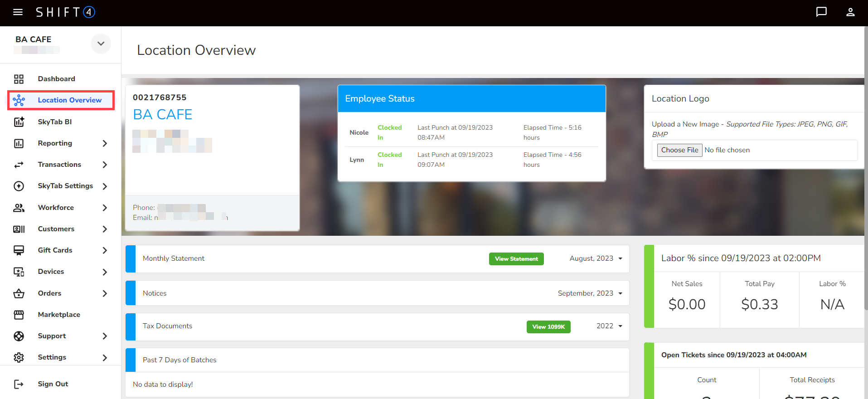This screenshot has width=868, height=399.
Task: Click the Support lifebuoy icon
Action: click(x=19, y=336)
